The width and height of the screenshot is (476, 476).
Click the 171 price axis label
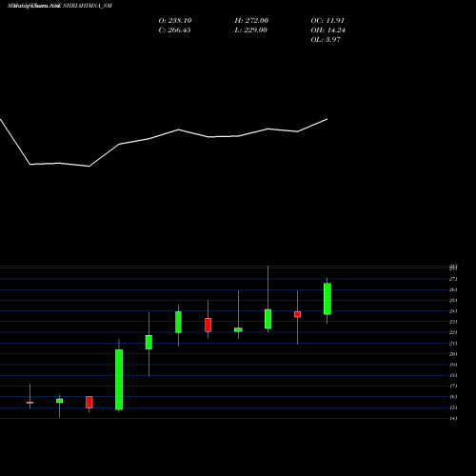(453, 387)
